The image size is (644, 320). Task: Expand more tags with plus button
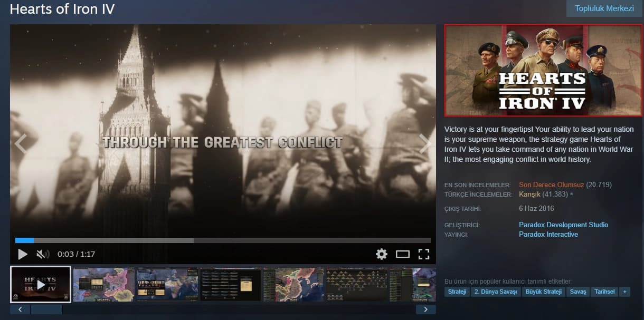coord(624,292)
